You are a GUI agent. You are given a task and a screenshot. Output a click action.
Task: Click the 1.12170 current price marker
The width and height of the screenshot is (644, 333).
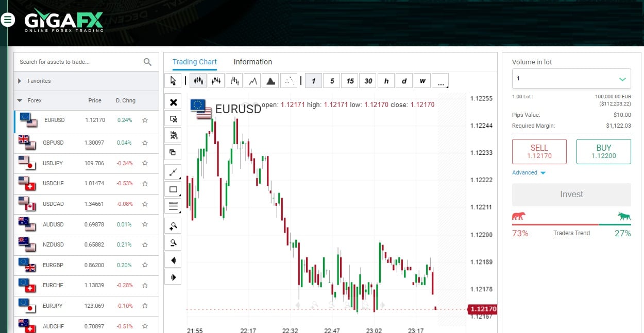coord(483,309)
